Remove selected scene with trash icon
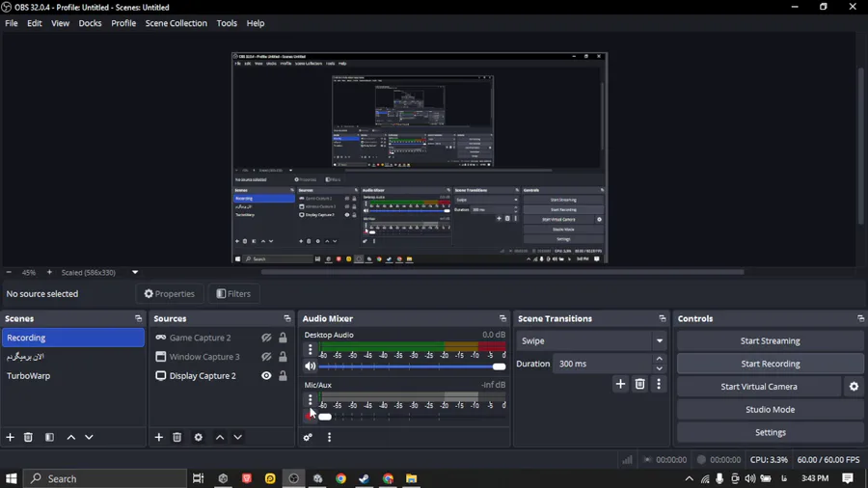 click(28, 437)
